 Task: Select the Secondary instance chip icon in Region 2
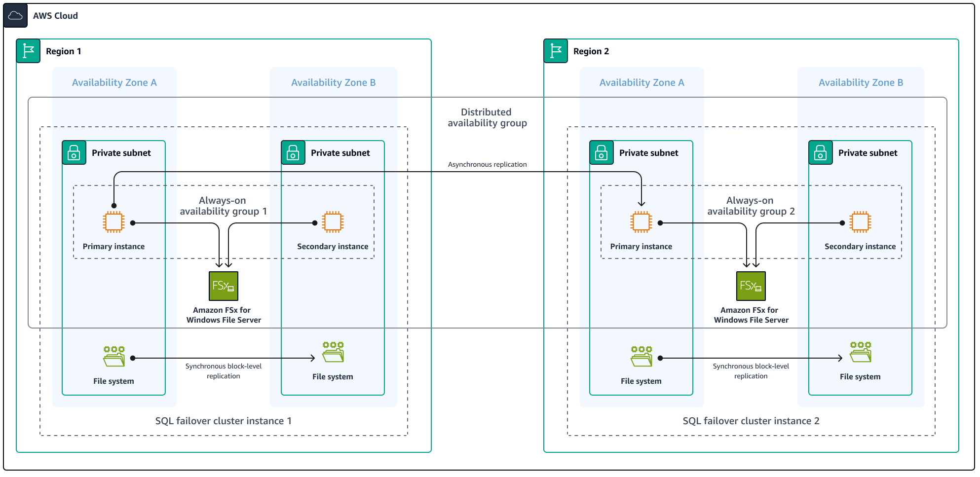coord(860,221)
